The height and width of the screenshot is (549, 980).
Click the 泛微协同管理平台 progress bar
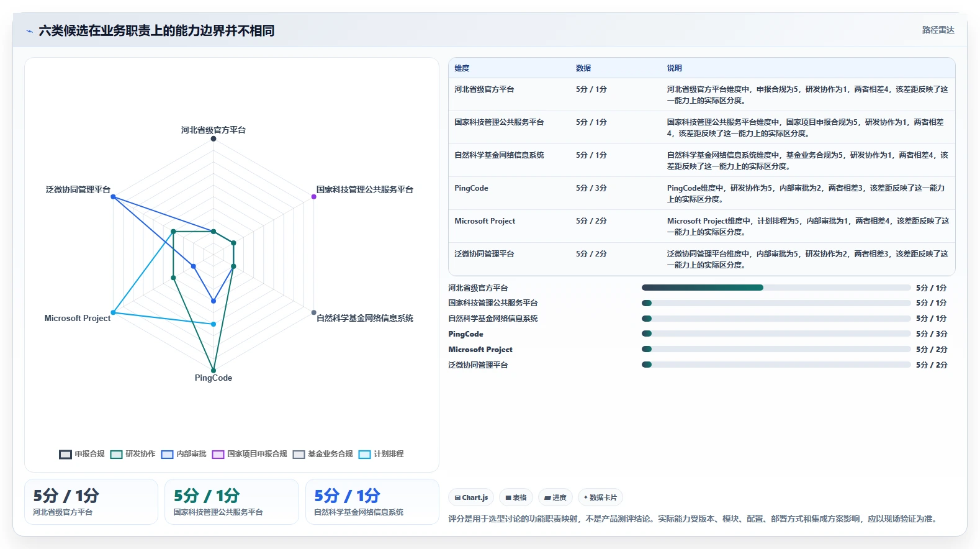pos(776,365)
